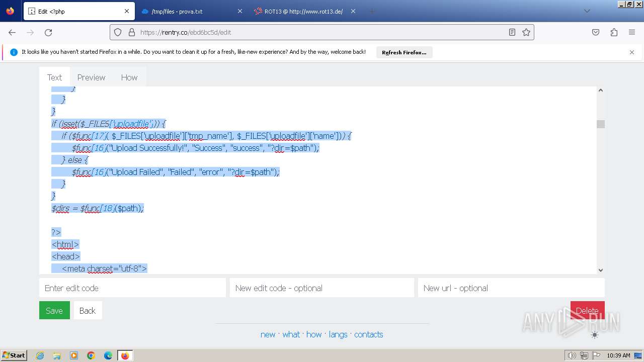
Task: Click into the Enter edit code field
Action: (x=132, y=288)
